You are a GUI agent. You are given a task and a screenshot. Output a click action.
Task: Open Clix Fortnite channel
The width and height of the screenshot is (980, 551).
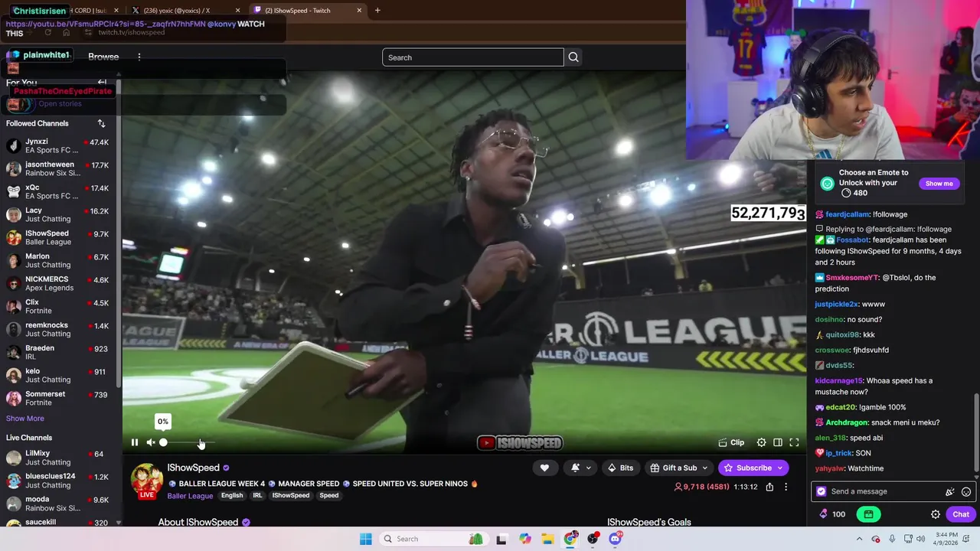[58, 307]
